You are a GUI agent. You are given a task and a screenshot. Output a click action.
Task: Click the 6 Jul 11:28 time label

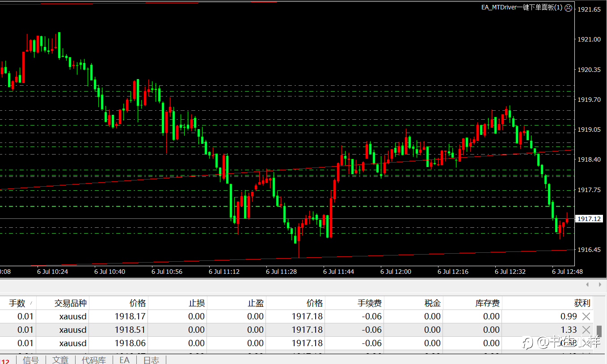point(282,271)
